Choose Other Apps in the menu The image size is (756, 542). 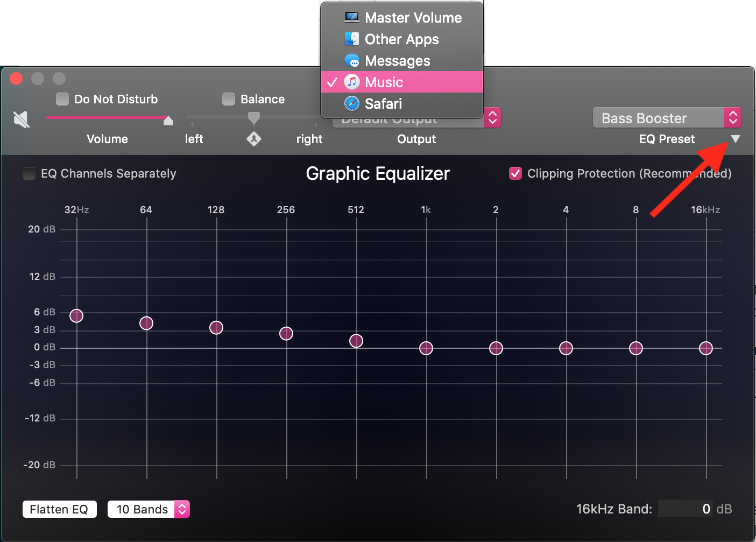(x=401, y=39)
